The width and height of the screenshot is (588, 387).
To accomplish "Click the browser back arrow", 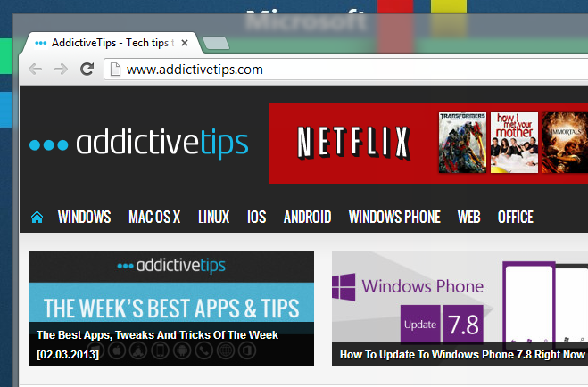I will pos(35,69).
